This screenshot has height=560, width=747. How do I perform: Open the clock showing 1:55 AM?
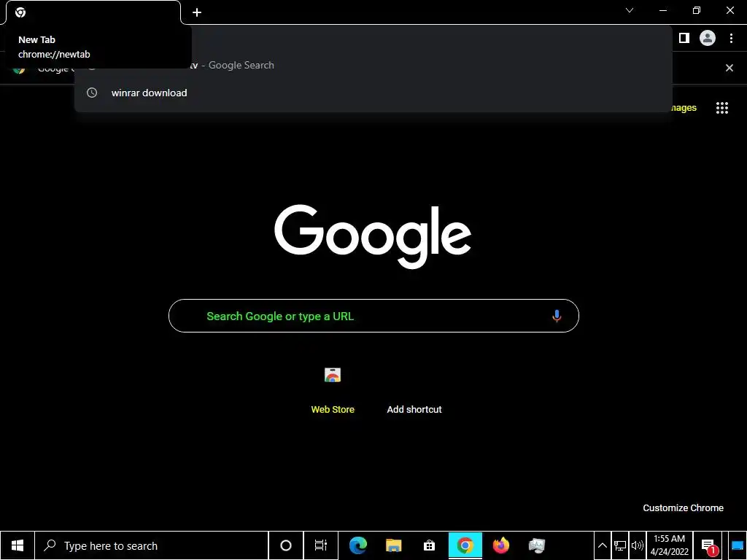[x=670, y=545]
